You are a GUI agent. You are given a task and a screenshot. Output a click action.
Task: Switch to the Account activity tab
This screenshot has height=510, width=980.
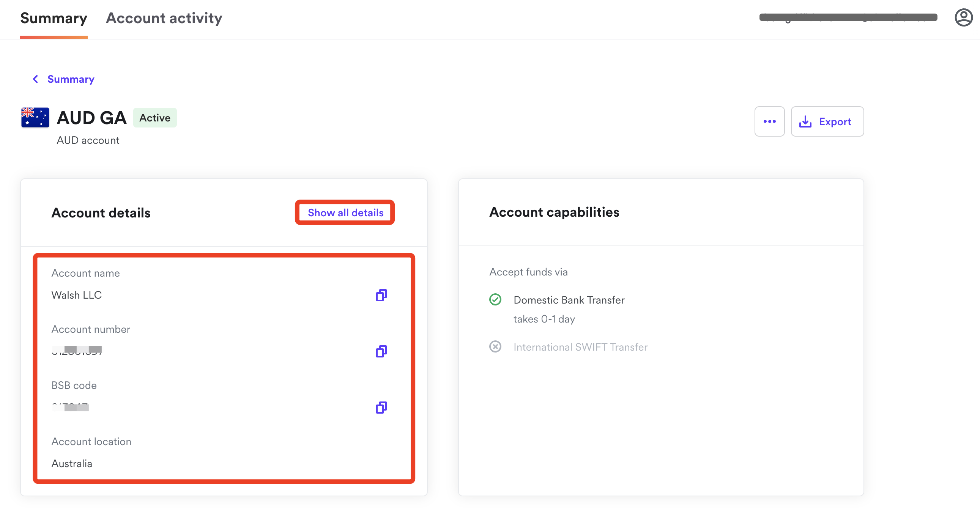pyautogui.click(x=164, y=18)
